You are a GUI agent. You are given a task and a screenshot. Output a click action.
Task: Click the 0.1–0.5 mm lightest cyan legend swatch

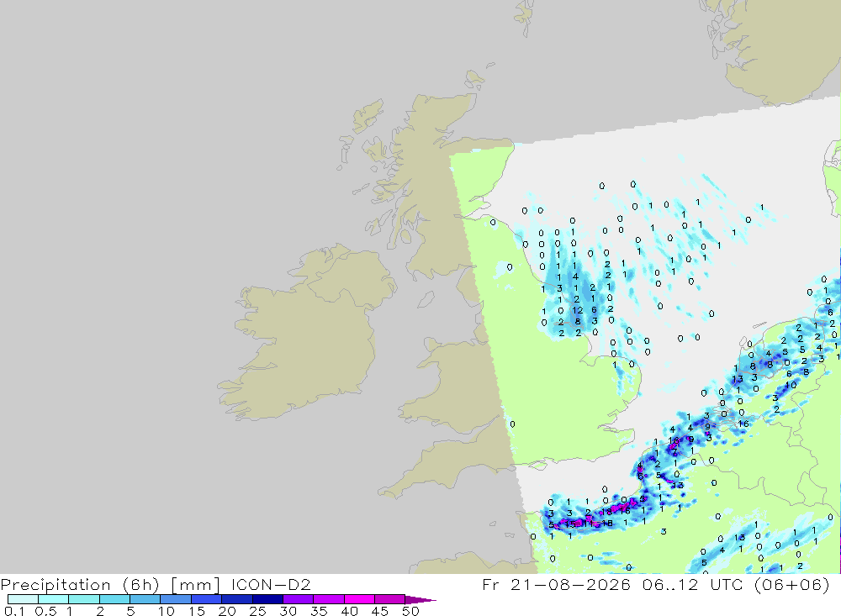click(x=23, y=599)
